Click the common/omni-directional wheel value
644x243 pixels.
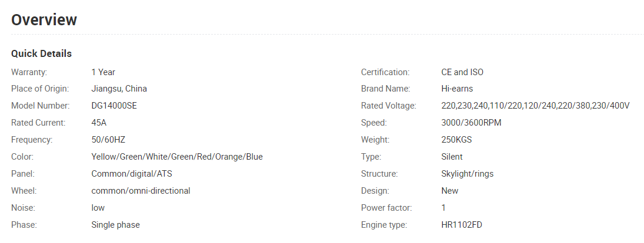click(141, 191)
